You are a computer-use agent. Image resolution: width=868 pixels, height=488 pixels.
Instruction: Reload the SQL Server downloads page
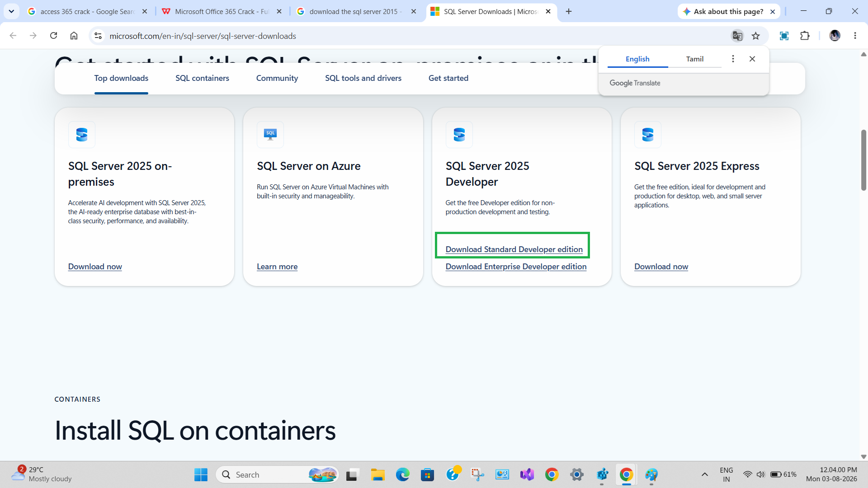(x=53, y=36)
